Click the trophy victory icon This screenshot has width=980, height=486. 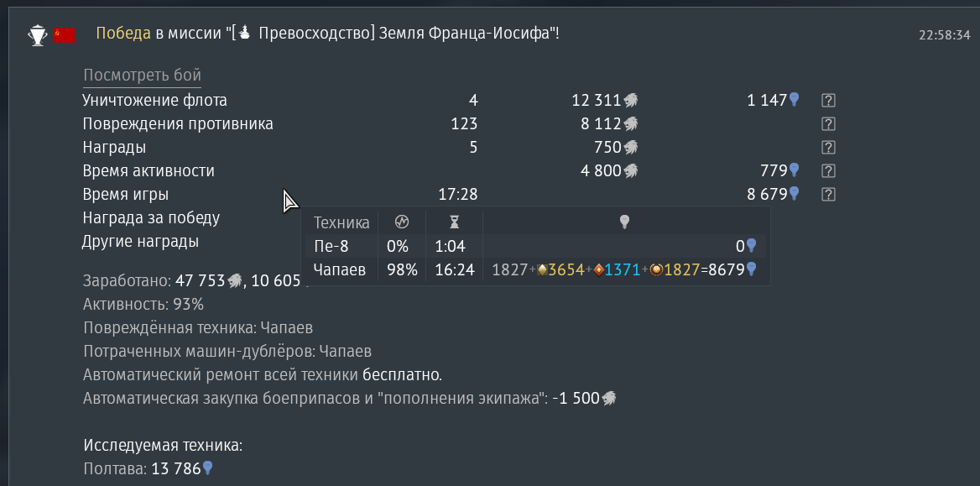38,34
